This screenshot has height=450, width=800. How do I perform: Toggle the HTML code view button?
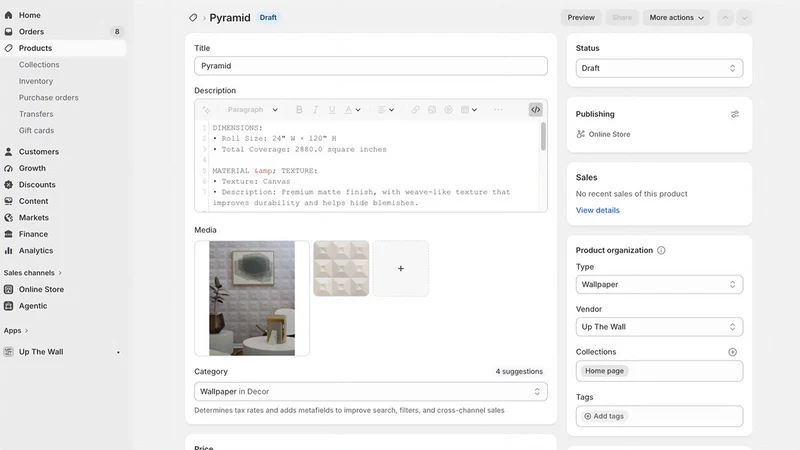click(x=535, y=110)
